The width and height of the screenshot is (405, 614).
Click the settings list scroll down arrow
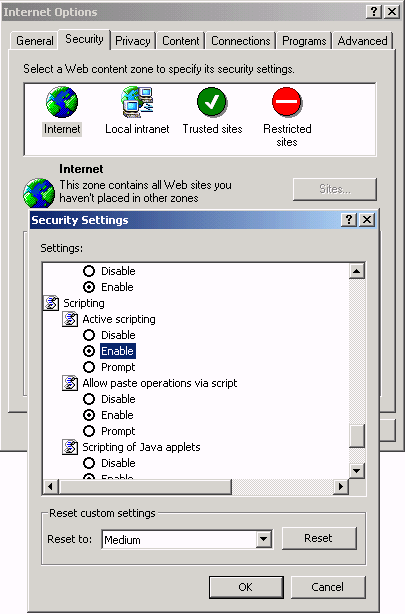(357, 471)
